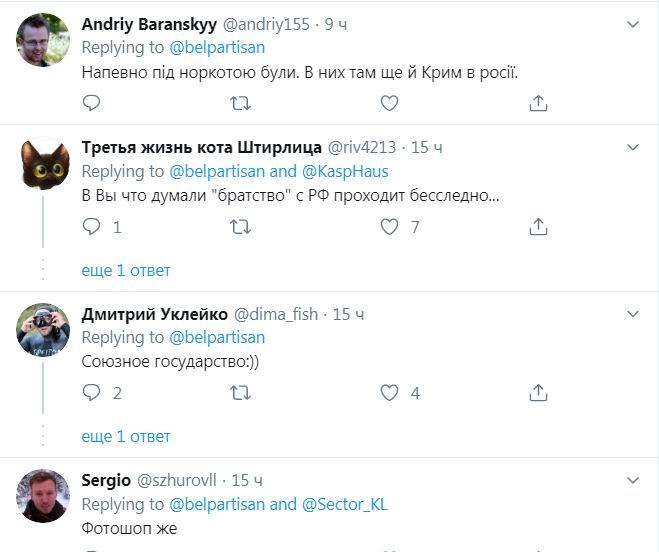This screenshot has width=659, height=552.
Task: Reply to Третья жизнь кота Штирлица tweet
Action: coord(91,227)
